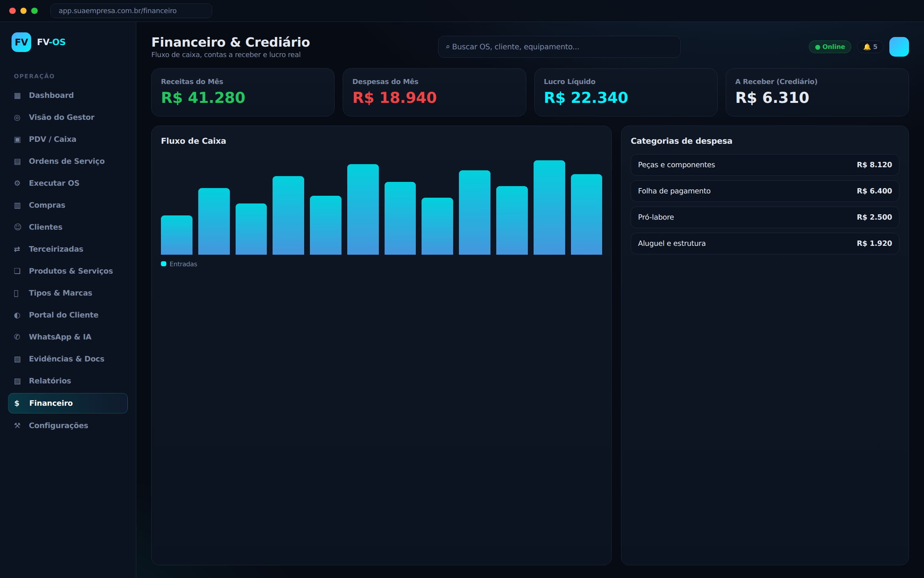The image size is (924, 578).
Task: Open the user avatar square
Action: (899, 47)
